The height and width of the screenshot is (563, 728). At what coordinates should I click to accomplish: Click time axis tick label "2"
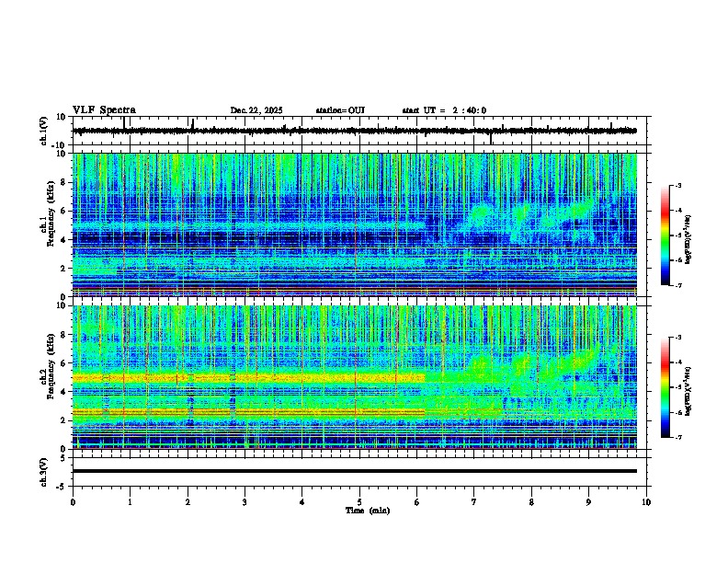(188, 502)
